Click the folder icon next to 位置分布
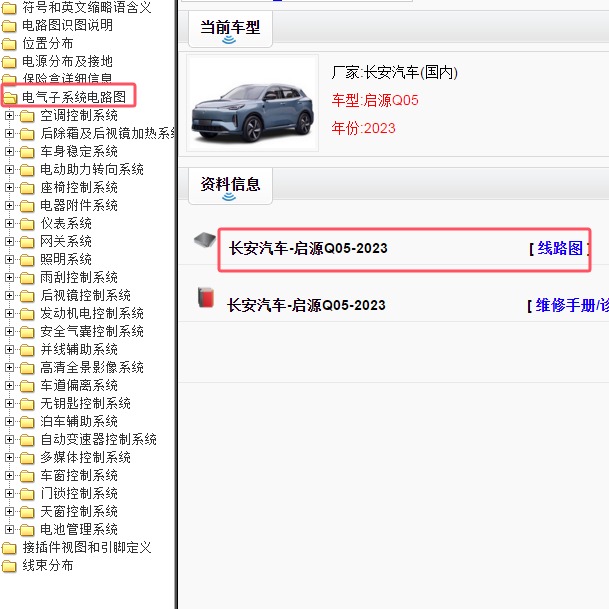 pos(10,44)
